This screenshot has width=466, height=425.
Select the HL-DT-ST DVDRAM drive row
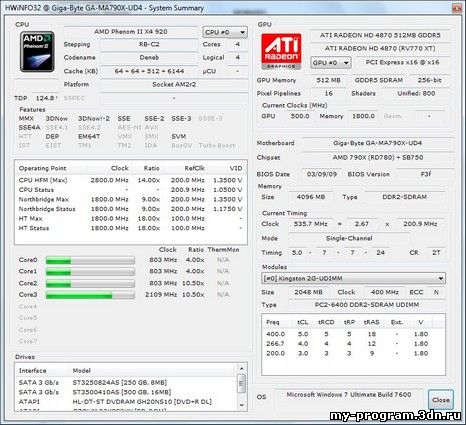click(x=126, y=402)
